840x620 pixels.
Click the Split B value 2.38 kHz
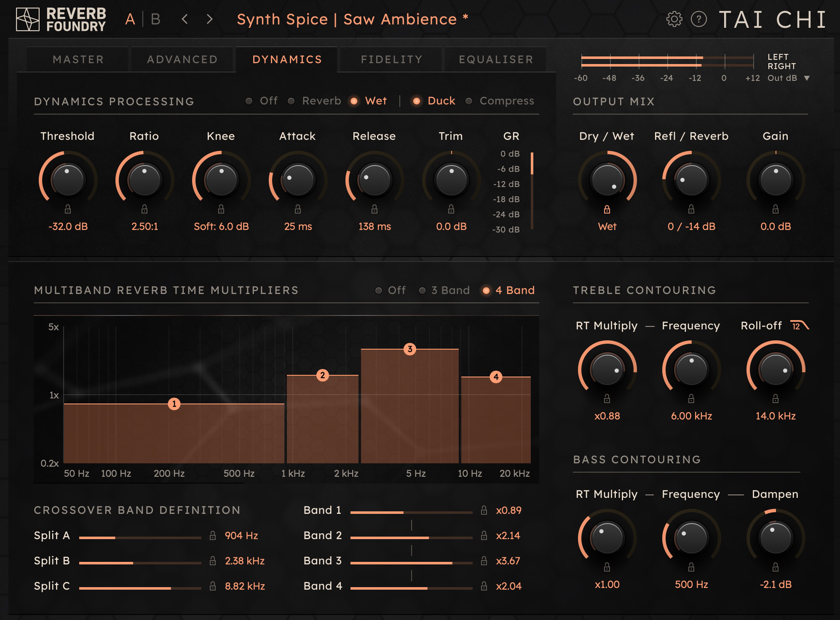coord(245,561)
